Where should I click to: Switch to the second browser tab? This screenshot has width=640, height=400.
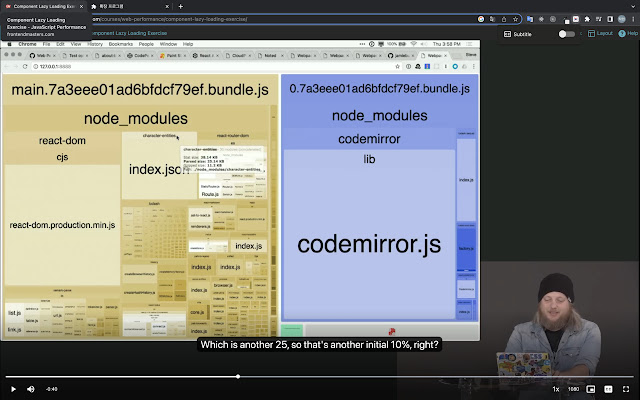pos(130,6)
